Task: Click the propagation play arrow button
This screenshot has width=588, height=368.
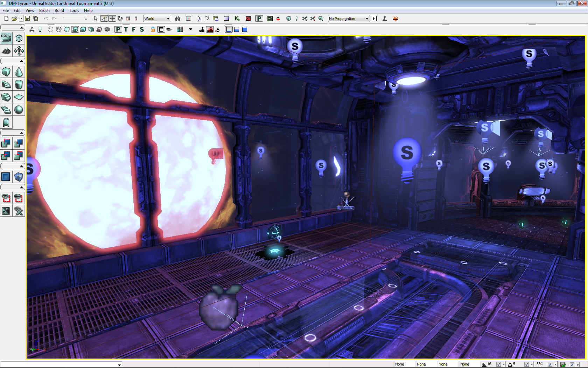Action: 374,19
